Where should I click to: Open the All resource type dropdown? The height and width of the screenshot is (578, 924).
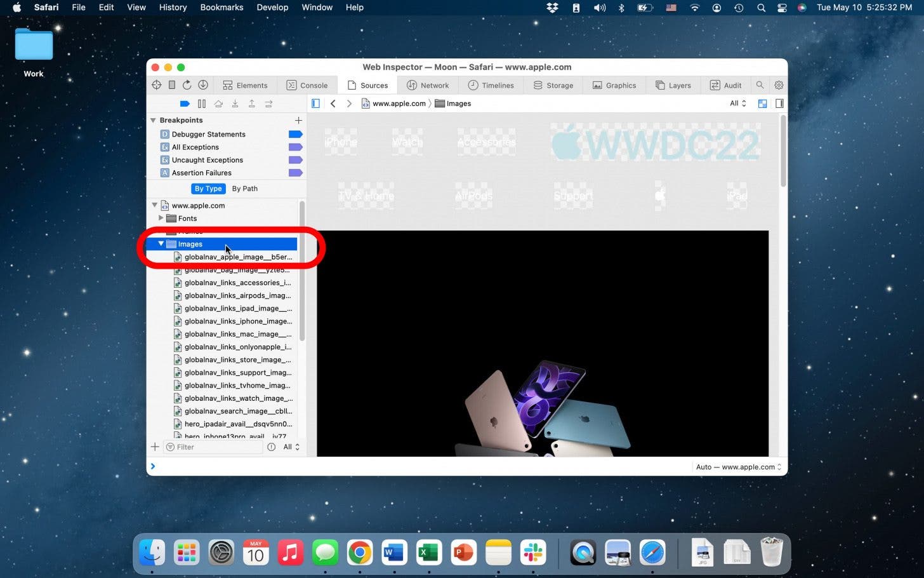[737, 104]
